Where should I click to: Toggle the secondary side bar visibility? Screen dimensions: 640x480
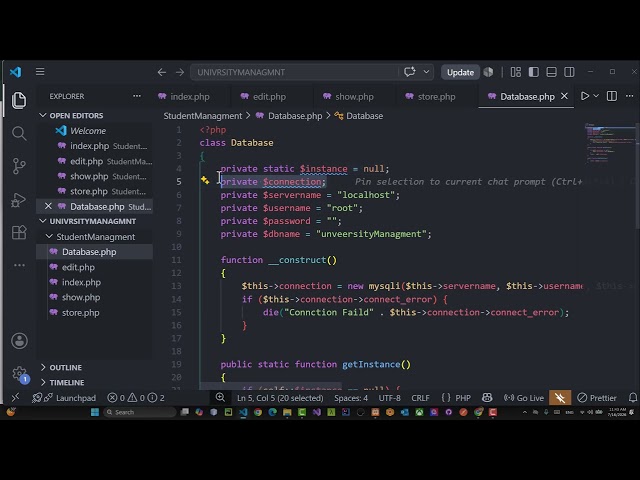pyautogui.click(x=569, y=72)
